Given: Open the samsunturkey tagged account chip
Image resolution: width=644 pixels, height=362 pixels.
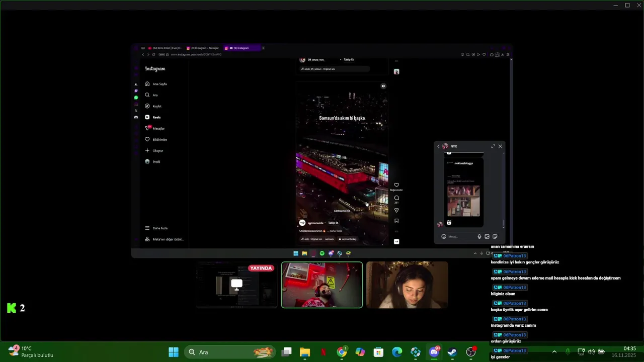Looking at the screenshot, I should pyautogui.click(x=348, y=239).
